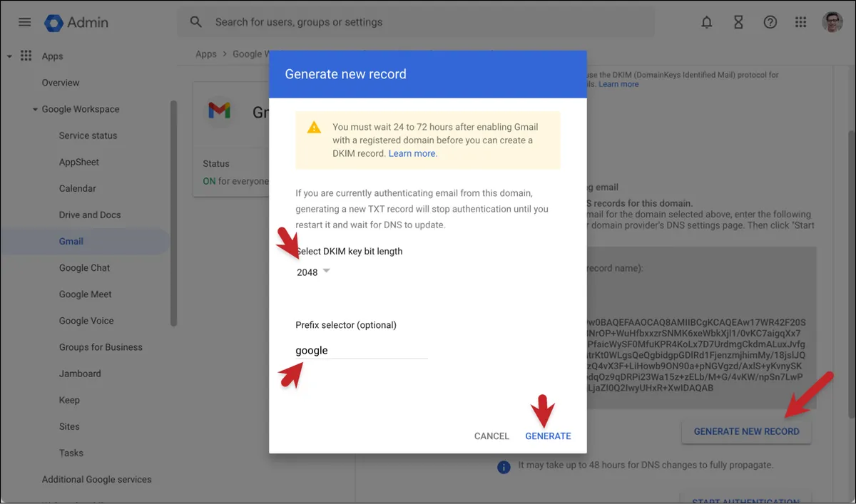
Task: Open Service status
Action: click(x=88, y=135)
